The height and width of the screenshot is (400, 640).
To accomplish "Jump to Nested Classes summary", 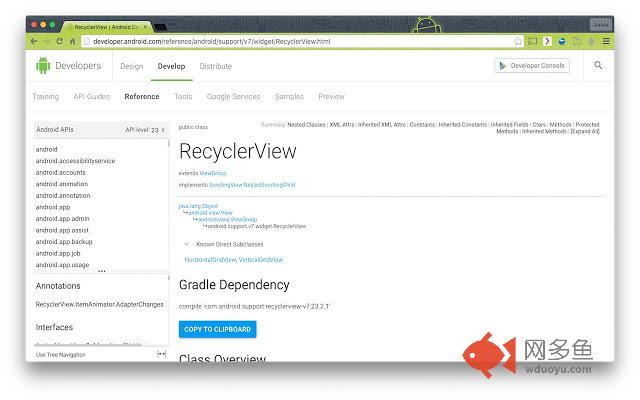I will (306, 124).
